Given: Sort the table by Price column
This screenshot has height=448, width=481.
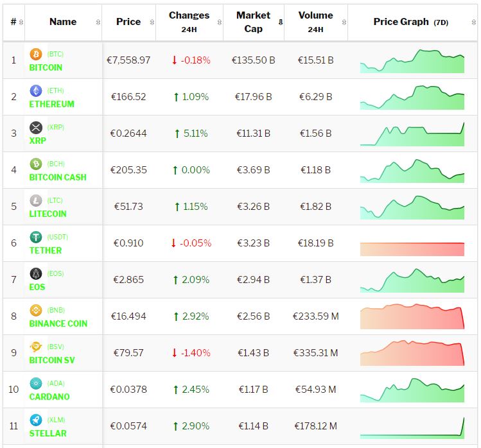Looking at the screenshot, I should pos(128,22).
